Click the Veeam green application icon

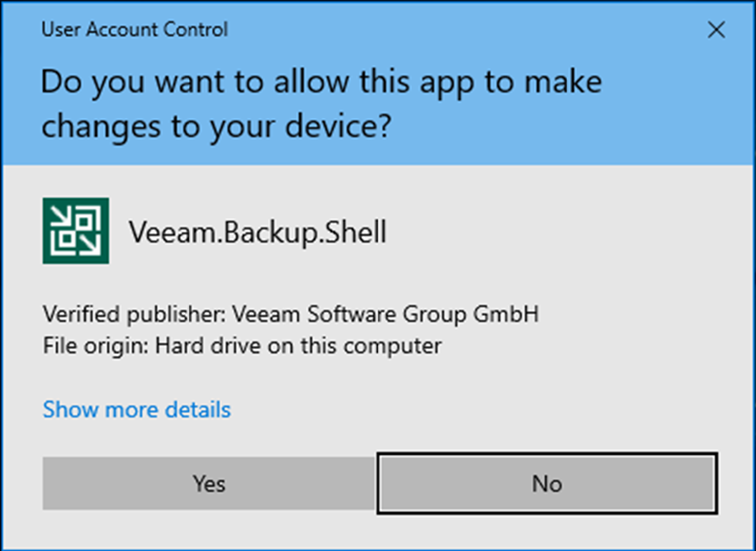point(76,231)
